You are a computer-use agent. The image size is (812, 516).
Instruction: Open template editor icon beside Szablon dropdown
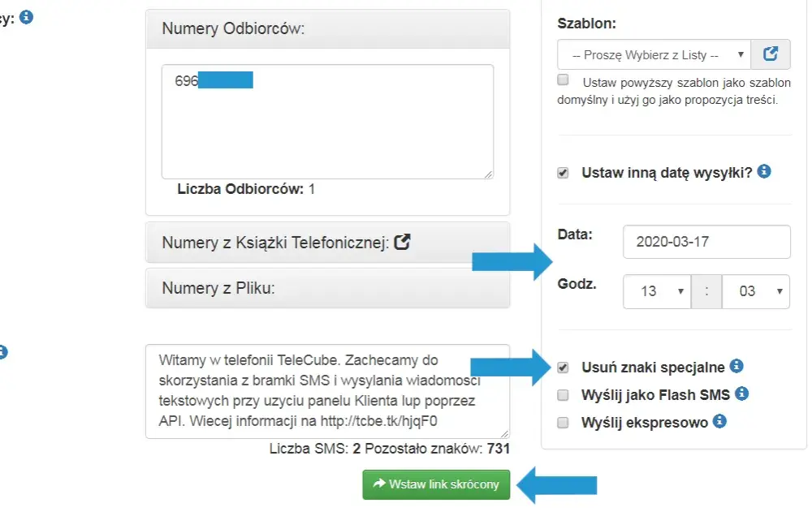coord(770,54)
